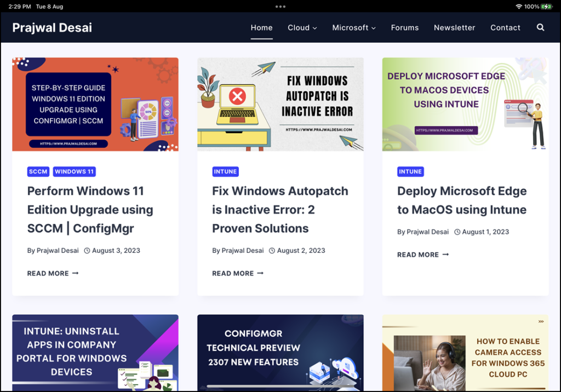Open the Fix Windows Autopatch Inactive Error thumbnail
This screenshot has height=392, width=561.
point(280,105)
